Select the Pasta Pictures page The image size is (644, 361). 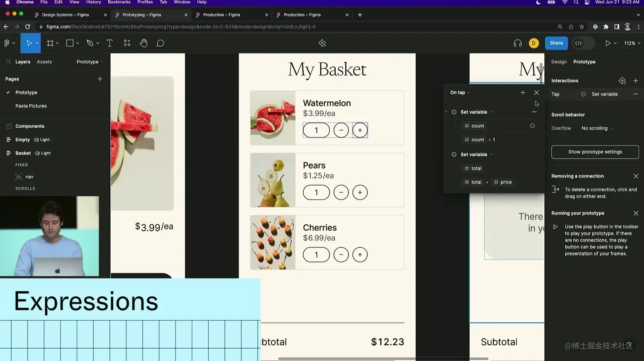click(31, 106)
